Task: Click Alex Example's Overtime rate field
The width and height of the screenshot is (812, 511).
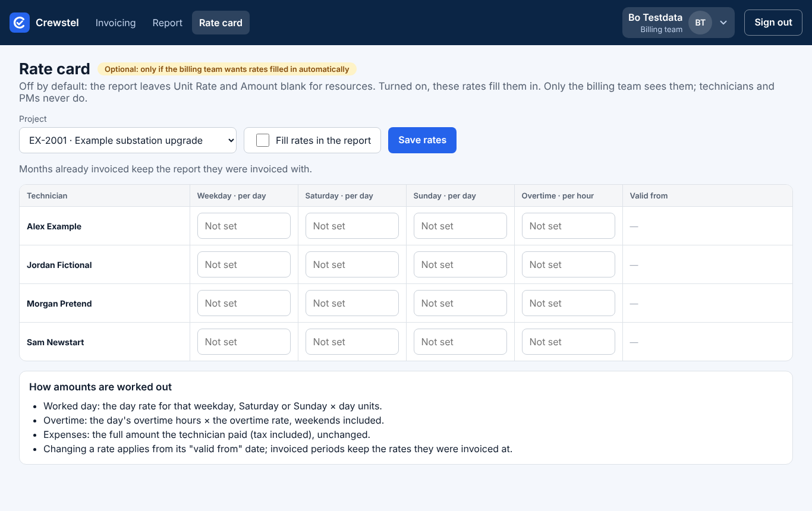Action: tap(568, 226)
